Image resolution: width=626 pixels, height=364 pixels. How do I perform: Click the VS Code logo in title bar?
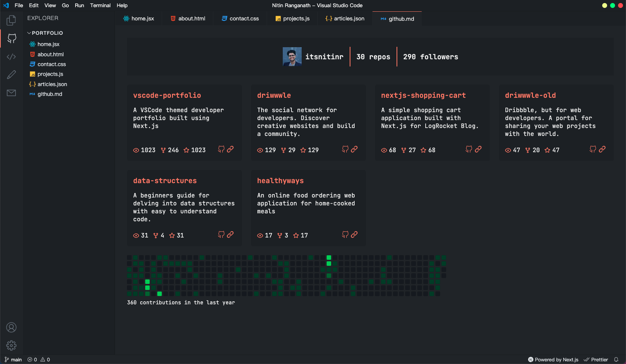click(6, 5)
